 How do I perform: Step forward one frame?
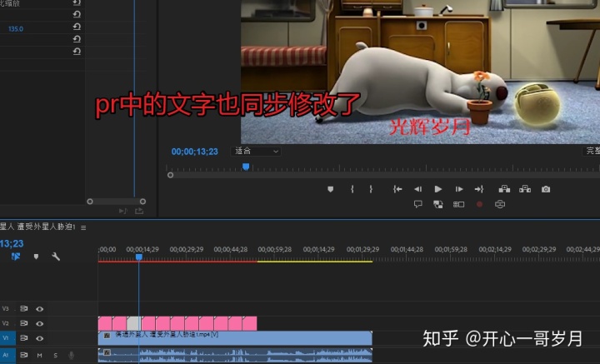pyautogui.click(x=459, y=189)
